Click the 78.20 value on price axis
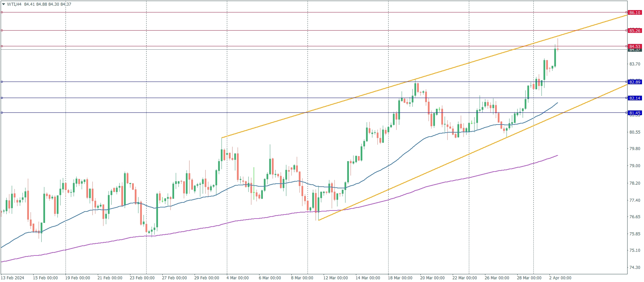The width and height of the screenshot is (644, 282). tap(635, 183)
